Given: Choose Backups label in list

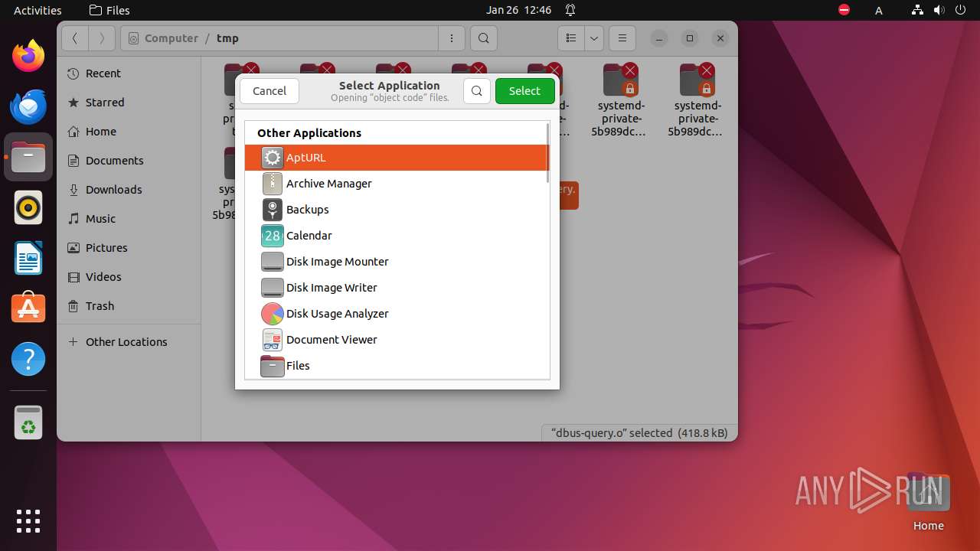Looking at the screenshot, I should tap(308, 210).
